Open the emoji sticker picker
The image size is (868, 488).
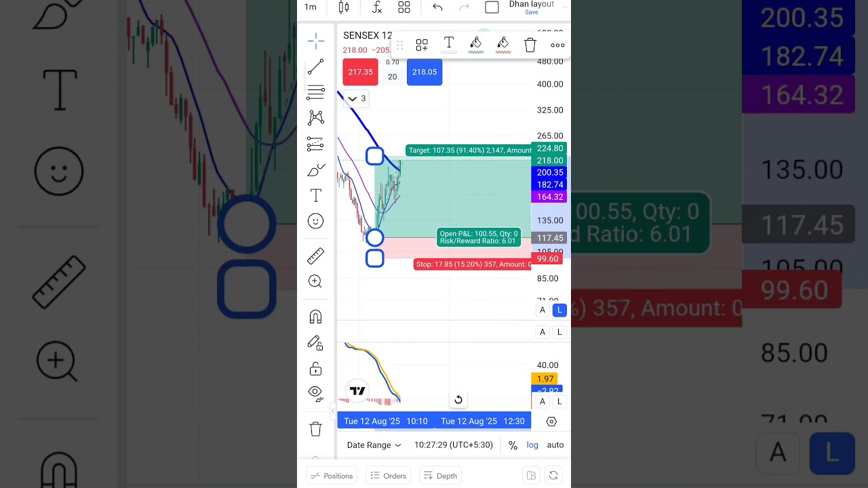[315, 221]
